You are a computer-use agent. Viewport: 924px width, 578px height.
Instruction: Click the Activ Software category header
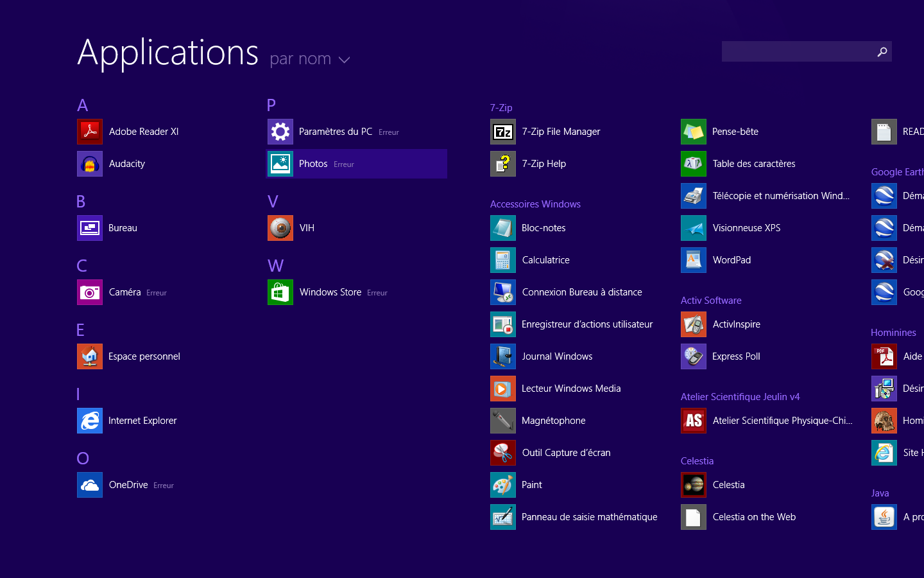[711, 301]
